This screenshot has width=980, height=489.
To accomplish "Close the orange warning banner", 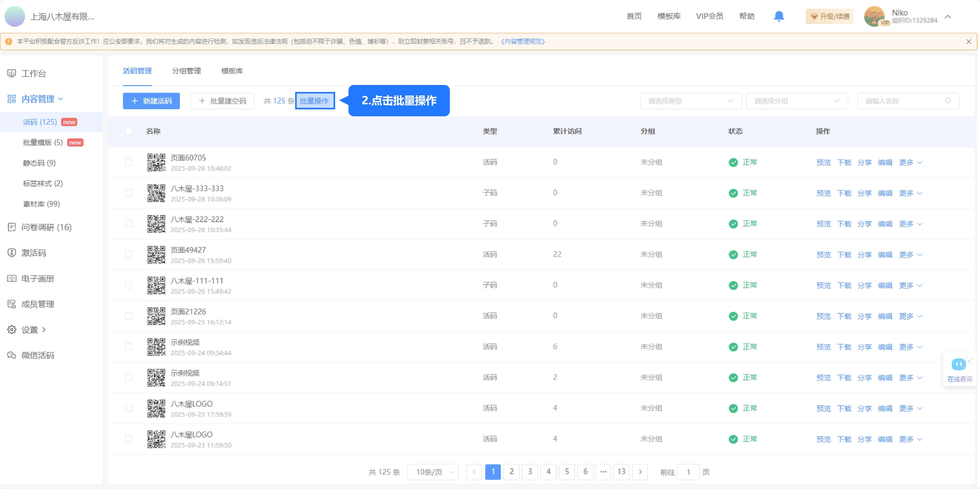I will [x=968, y=41].
